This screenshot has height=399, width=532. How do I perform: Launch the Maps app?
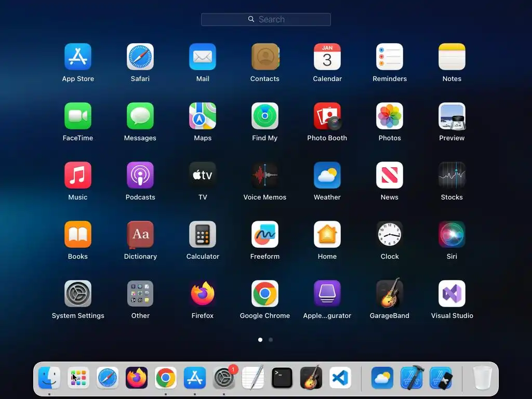point(203,116)
